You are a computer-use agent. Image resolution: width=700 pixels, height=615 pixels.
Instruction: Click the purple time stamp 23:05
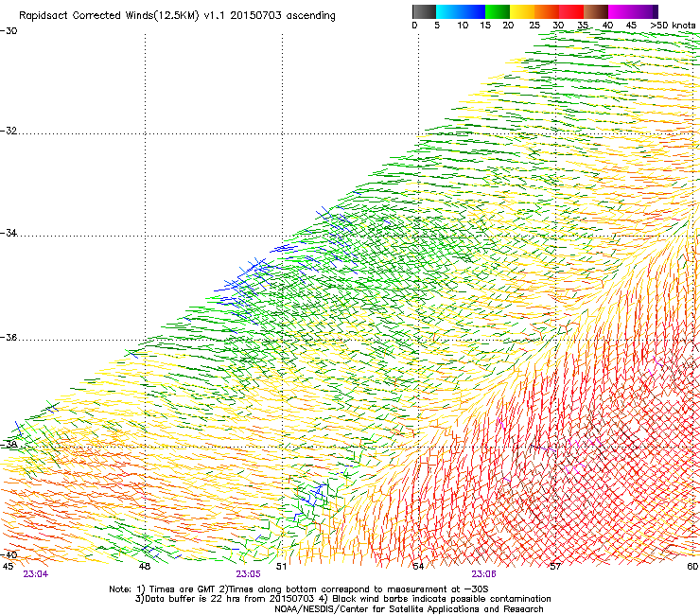(248, 574)
